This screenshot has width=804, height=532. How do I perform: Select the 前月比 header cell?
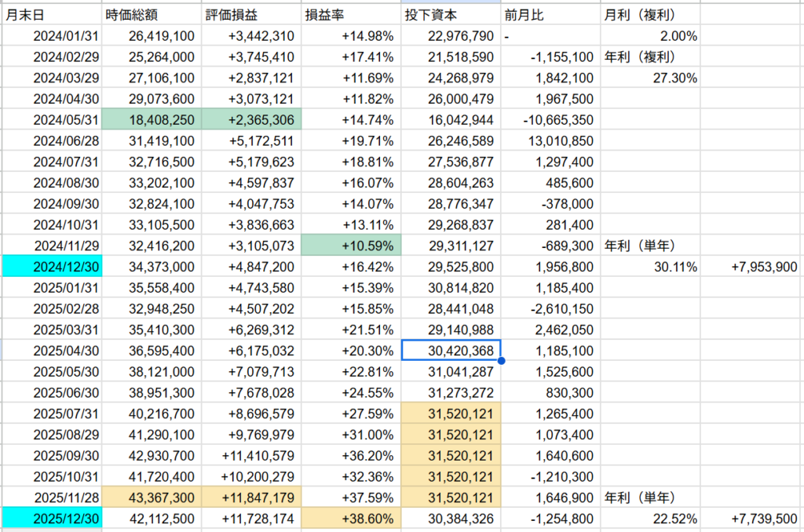[550, 16]
